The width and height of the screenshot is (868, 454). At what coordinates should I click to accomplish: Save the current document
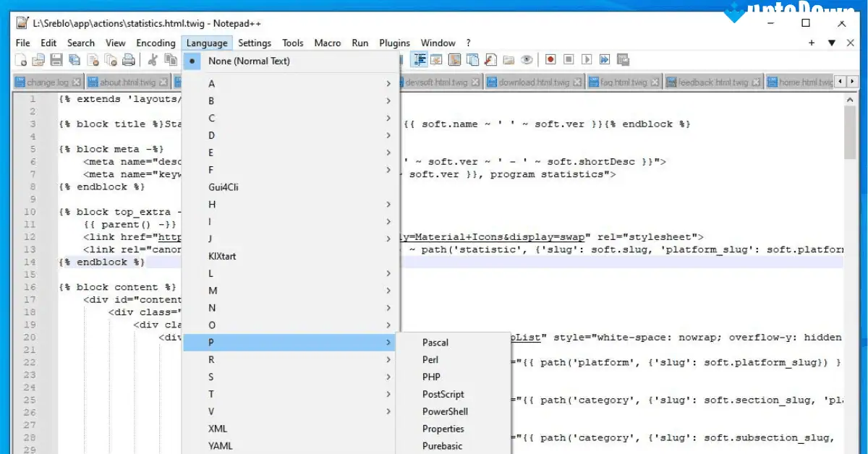[x=56, y=59]
